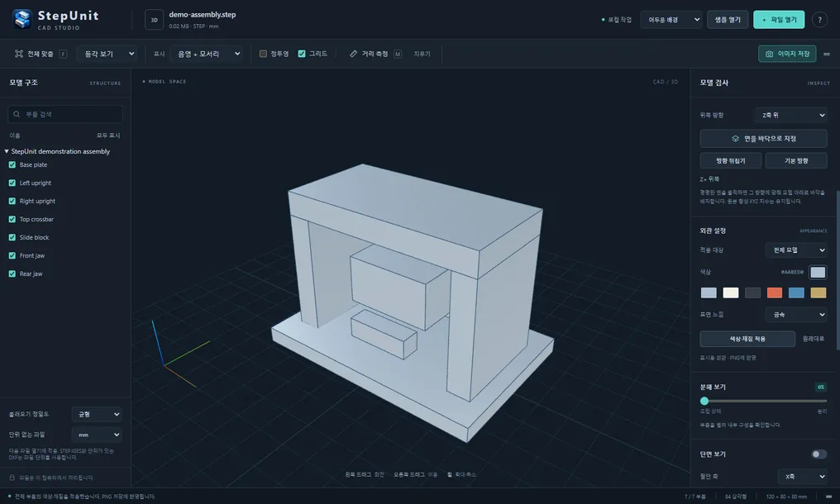Click the 모두 표시 link
Screen dimensions: 840x504
108,136
